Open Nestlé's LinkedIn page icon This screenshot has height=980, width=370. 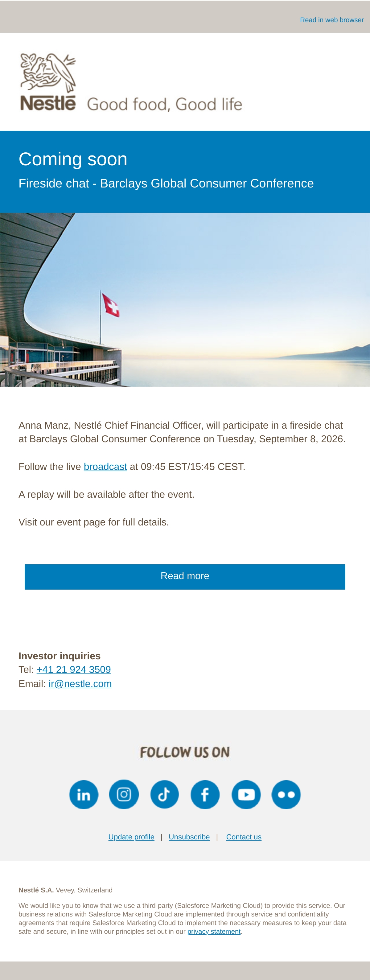click(84, 794)
